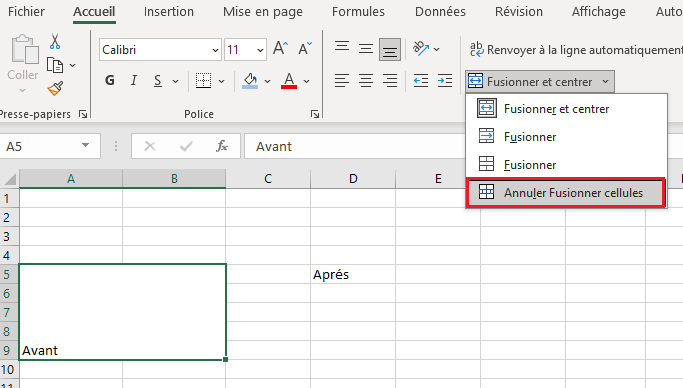Open the Données tab
This screenshot has width=683, height=388.
[440, 11]
